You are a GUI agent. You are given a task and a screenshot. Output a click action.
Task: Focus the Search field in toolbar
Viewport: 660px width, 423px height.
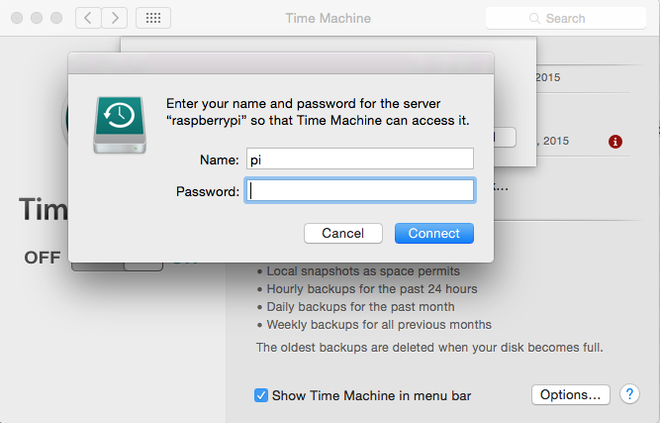click(x=566, y=18)
